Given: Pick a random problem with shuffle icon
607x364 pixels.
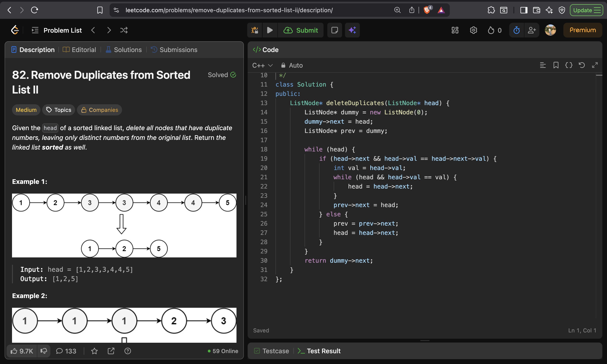Looking at the screenshot, I should 124,30.
